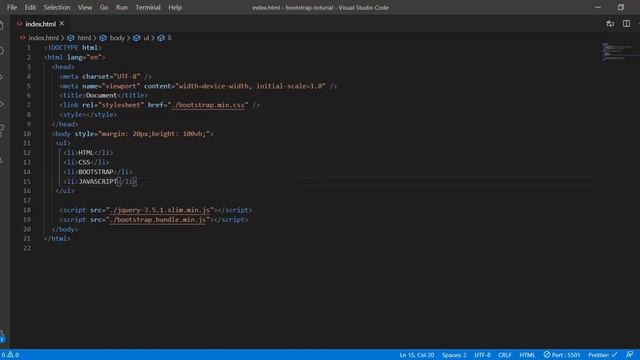Select the UTF-8 encoding indicator

click(x=482, y=355)
